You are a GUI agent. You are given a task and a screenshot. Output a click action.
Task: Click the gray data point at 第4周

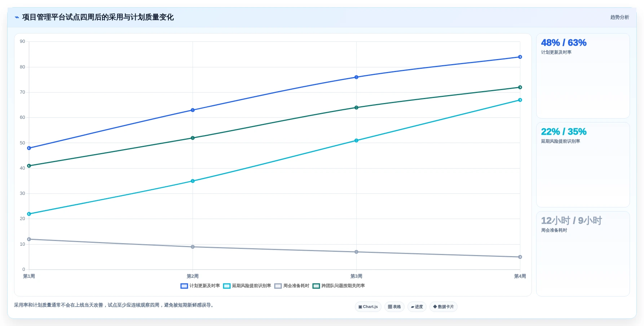(x=520, y=257)
